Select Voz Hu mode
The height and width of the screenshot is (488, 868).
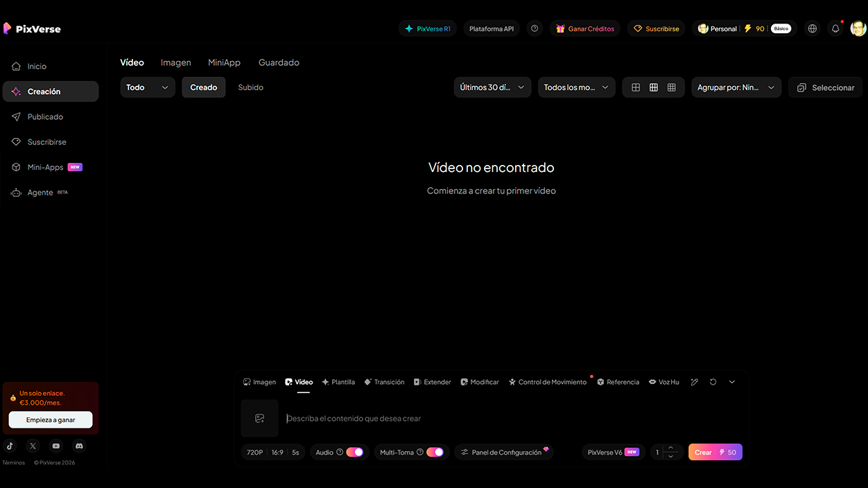coord(664,382)
